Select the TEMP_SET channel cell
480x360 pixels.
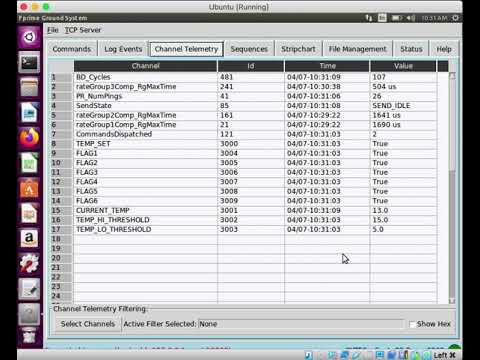pyautogui.click(x=145, y=144)
